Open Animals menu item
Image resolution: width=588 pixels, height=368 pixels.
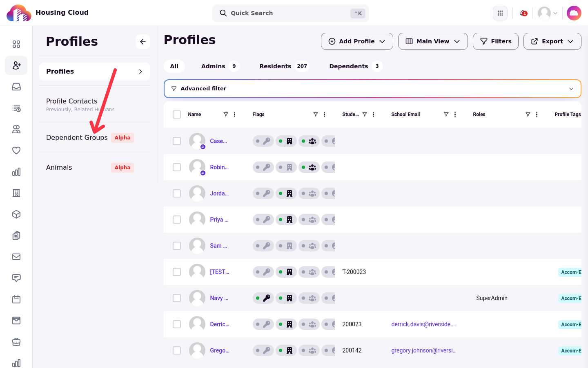click(x=95, y=167)
